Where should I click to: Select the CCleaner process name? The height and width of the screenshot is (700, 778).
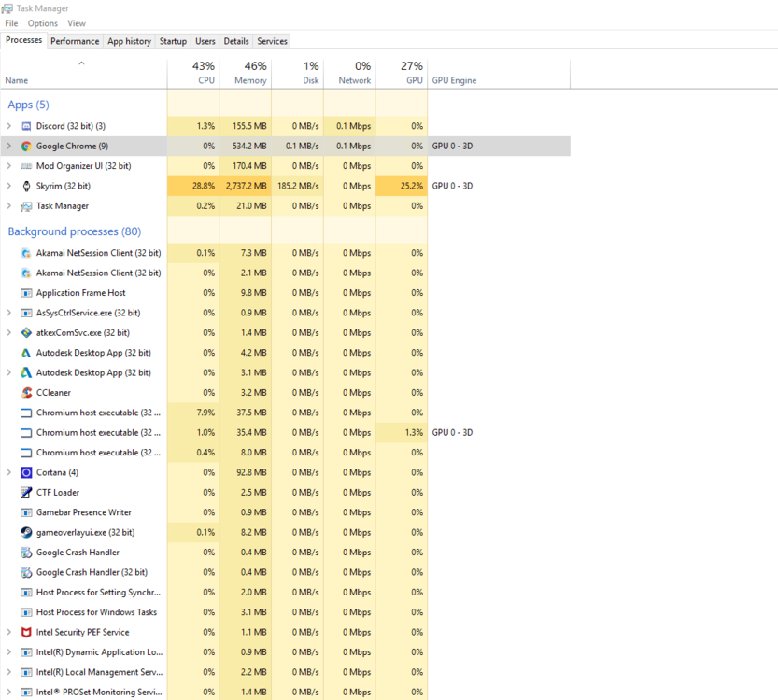click(53, 393)
